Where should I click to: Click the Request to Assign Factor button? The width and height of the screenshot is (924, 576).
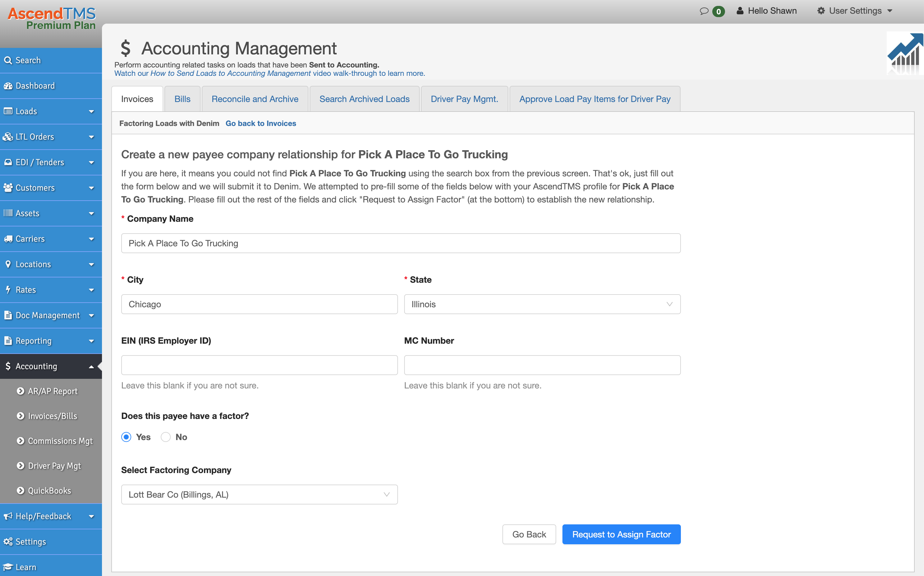(621, 534)
